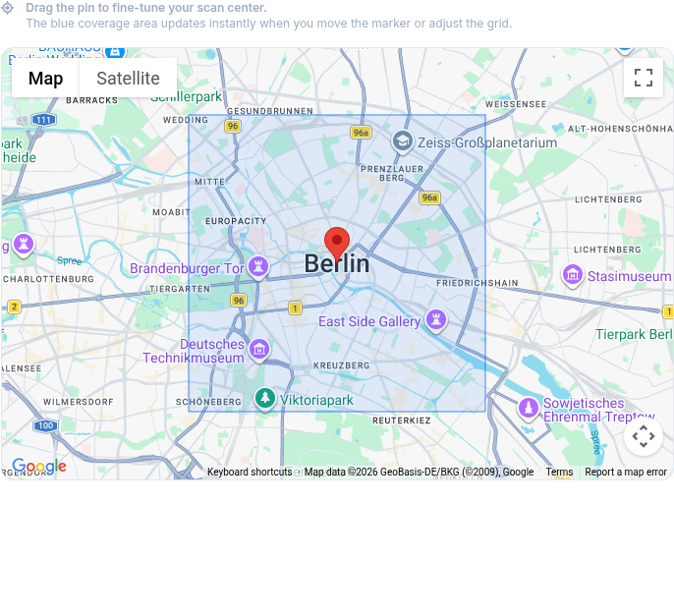The width and height of the screenshot is (674, 616).
Task: Click the PRENZLAUER BERG label
Action: 392,173
